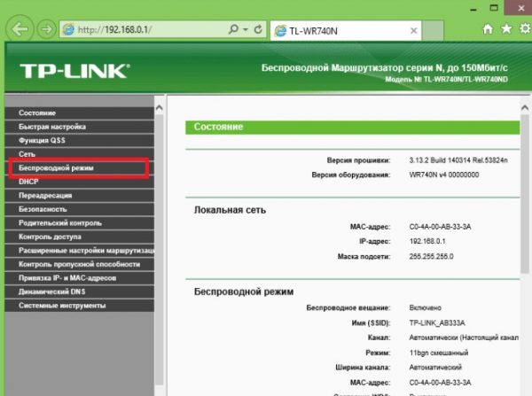Click sidebar scrollbar up arrow
This screenshot has width=532, height=396.
[159, 108]
